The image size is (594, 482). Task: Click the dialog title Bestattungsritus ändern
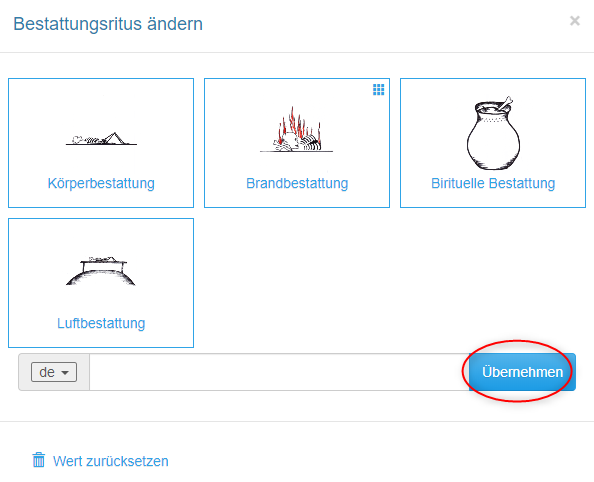click(108, 24)
